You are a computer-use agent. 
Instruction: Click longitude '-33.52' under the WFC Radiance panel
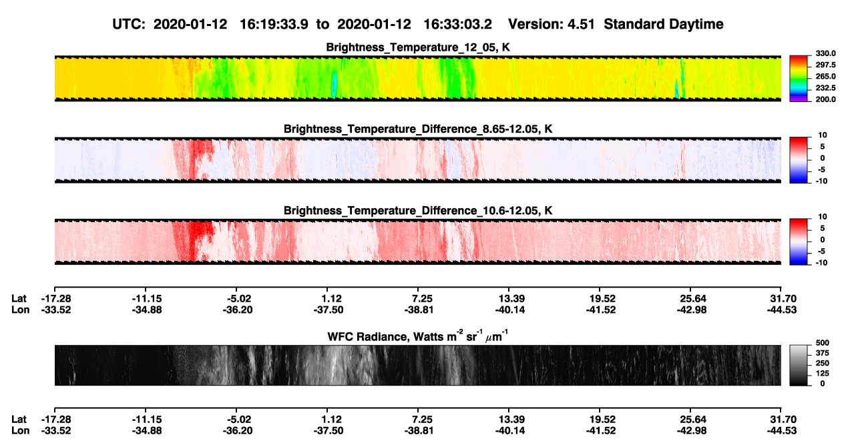coord(57,431)
